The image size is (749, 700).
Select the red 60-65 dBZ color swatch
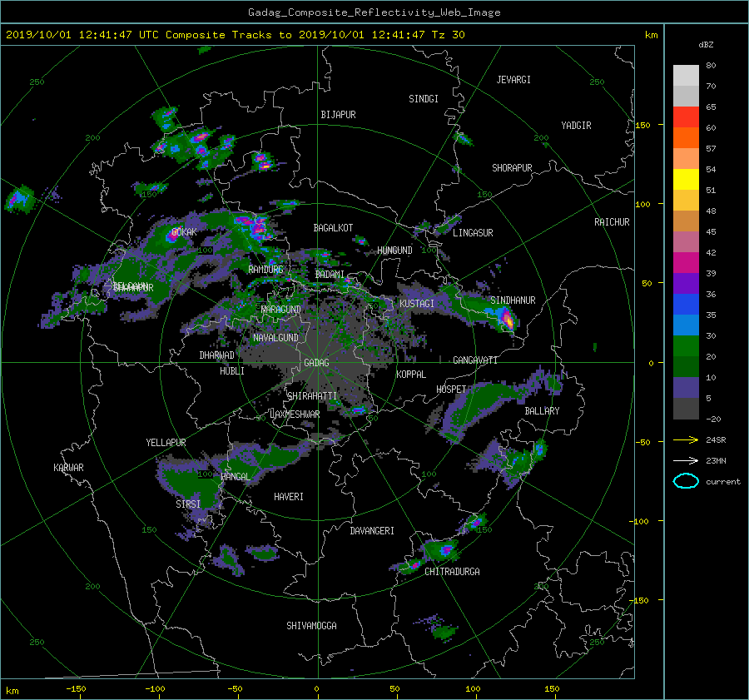point(686,117)
